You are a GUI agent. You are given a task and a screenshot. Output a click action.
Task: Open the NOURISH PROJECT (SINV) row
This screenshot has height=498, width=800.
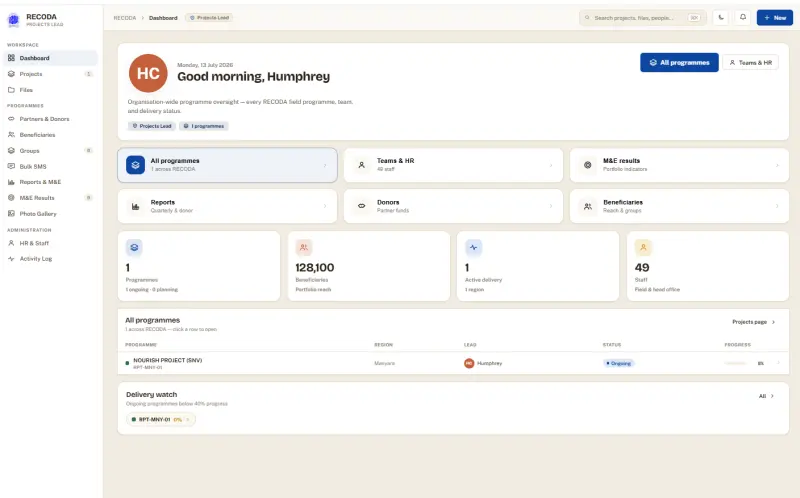(453, 363)
